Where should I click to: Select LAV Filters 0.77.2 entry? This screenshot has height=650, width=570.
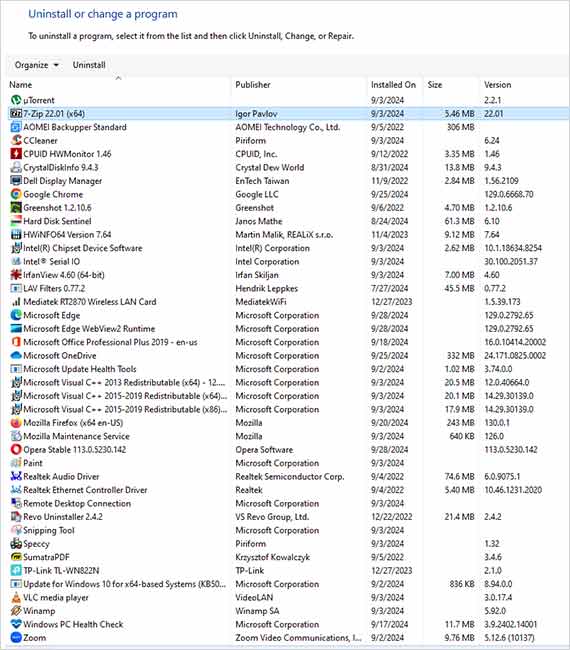[289, 288]
